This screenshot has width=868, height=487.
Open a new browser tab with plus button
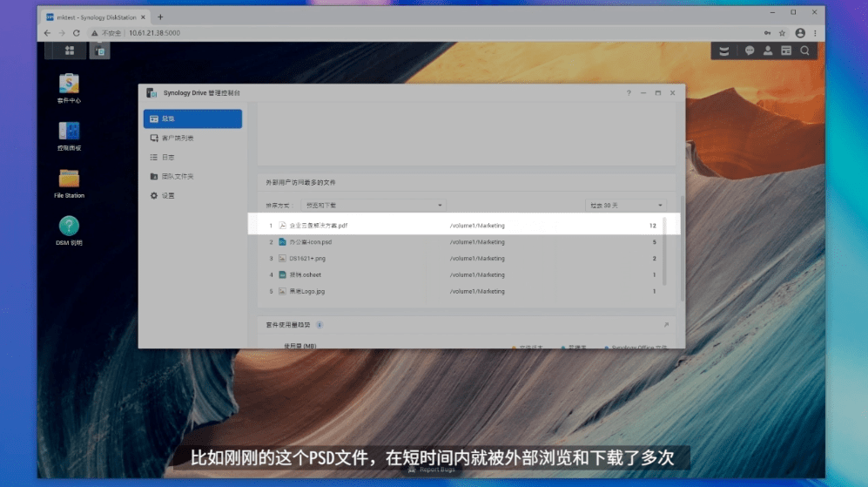pos(160,17)
